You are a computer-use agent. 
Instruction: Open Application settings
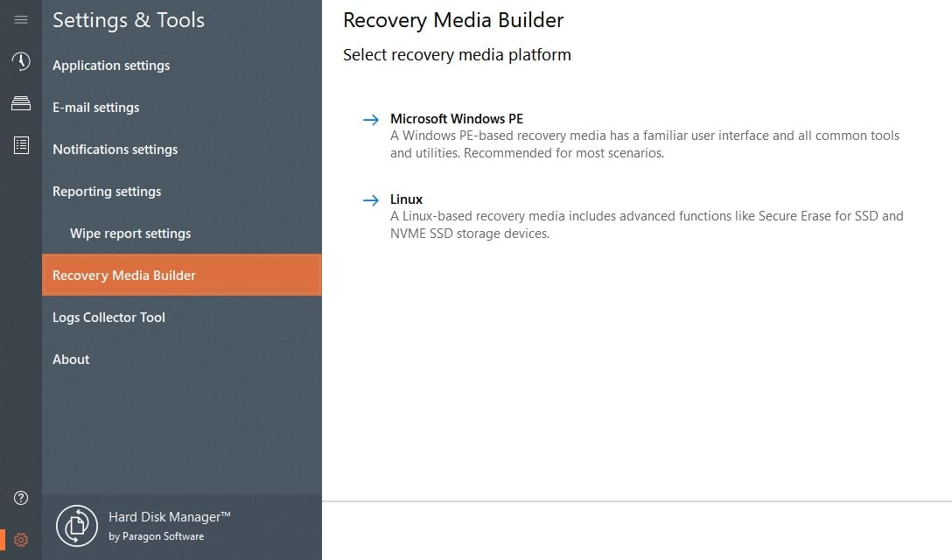181,66
